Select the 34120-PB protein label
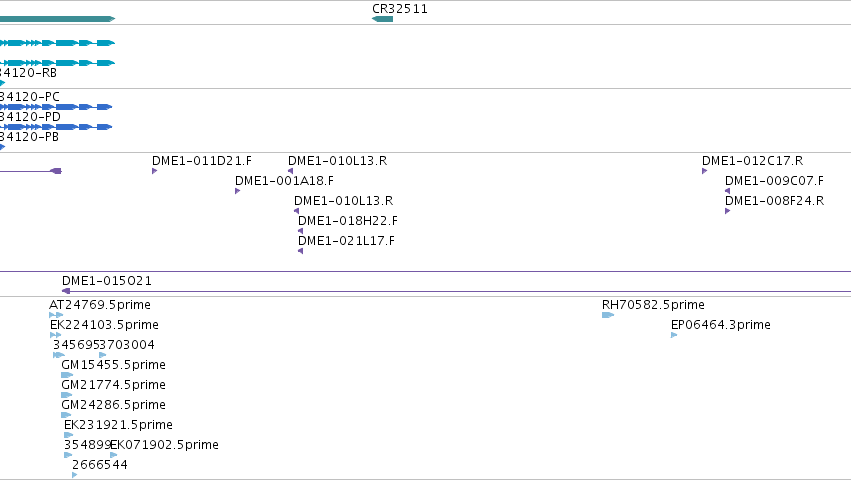 (29, 137)
